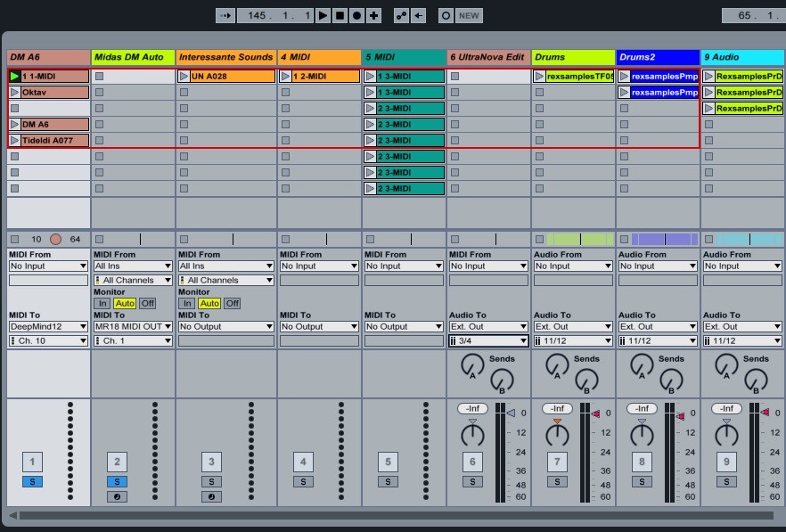Screen dimensions: 786x532
Task: Solo track 1 with the S button
Action: click(32, 482)
